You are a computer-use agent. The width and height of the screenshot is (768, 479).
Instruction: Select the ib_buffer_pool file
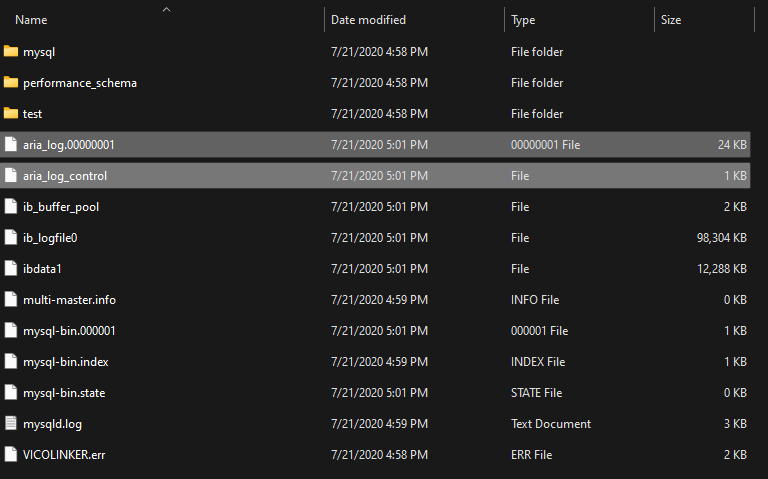pos(61,207)
